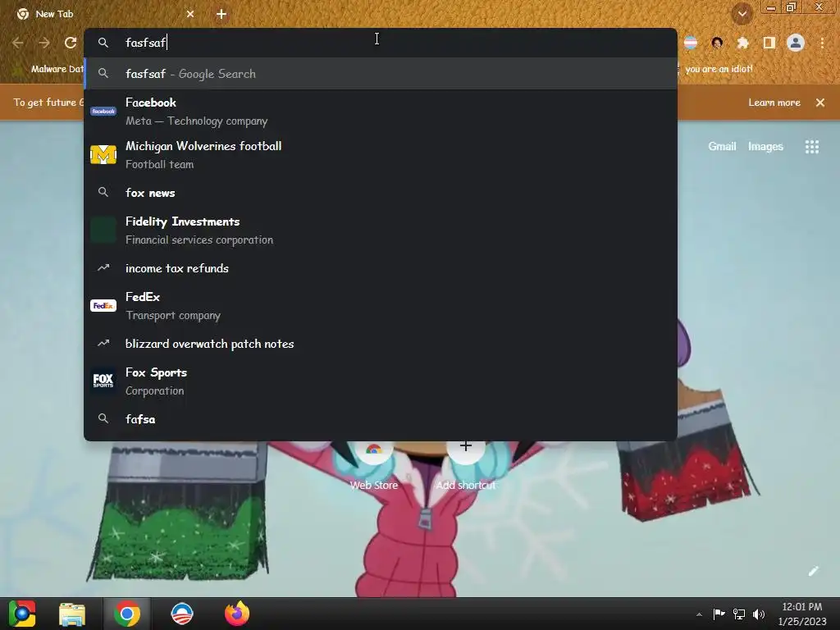Viewport: 840px width, 630px height.
Task: Go back using the back arrow
Action: click(18, 43)
